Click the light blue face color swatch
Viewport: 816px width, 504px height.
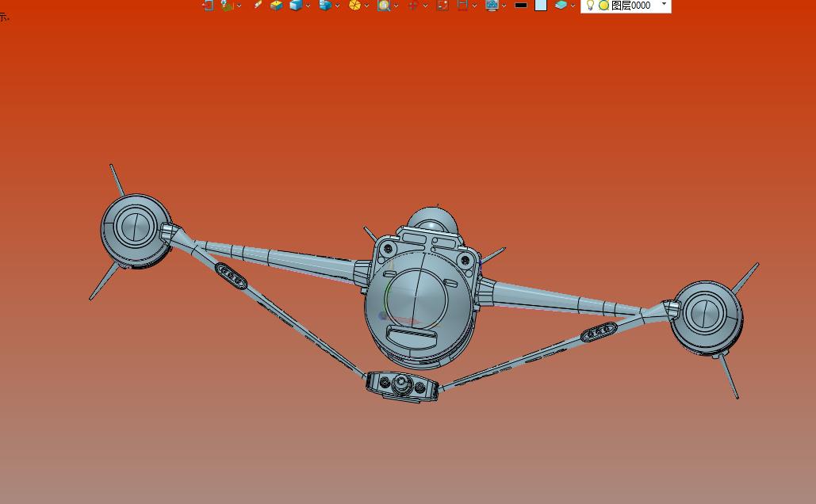pyautogui.click(x=541, y=6)
